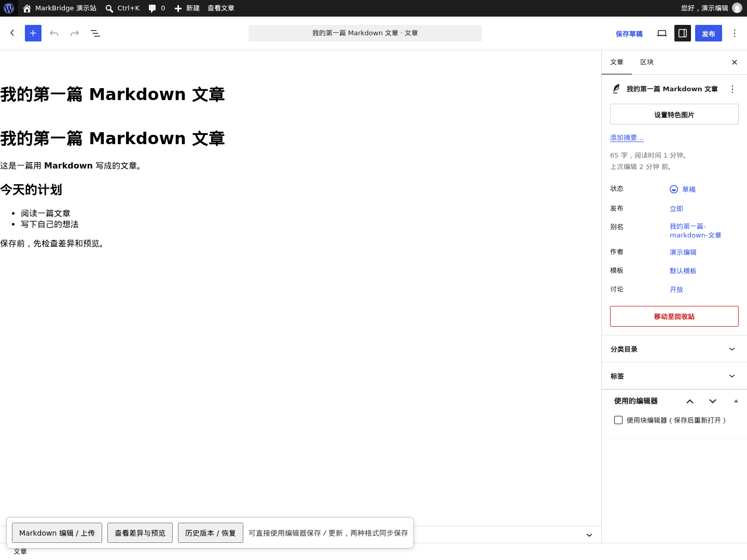Image resolution: width=747 pixels, height=560 pixels.
Task: Move 使用的编辑器 panel up
Action: 690,401
